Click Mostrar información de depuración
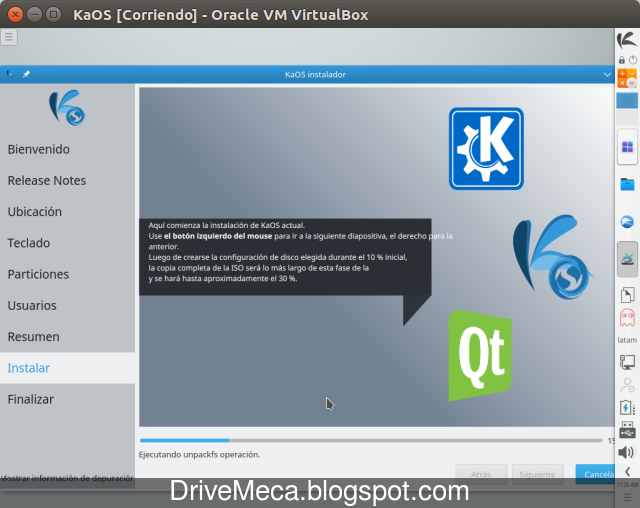640x508 pixels. tap(67, 478)
